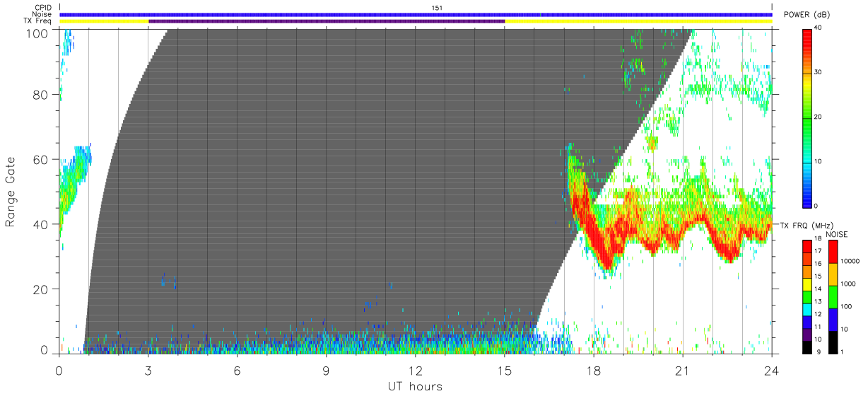Click the 3 tick label on the UT hours axis
868x401 pixels.
pyautogui.click(x=148, y=370)
